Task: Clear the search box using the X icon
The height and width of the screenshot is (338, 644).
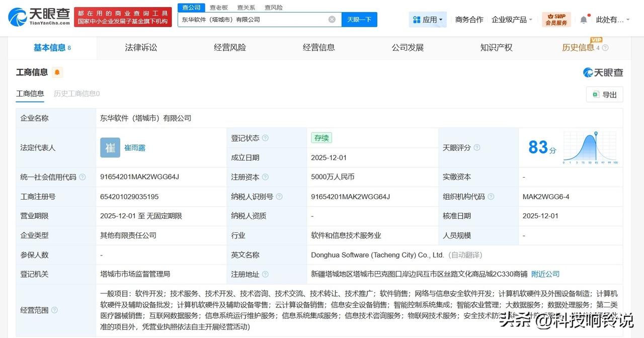Action: [332, 19]
